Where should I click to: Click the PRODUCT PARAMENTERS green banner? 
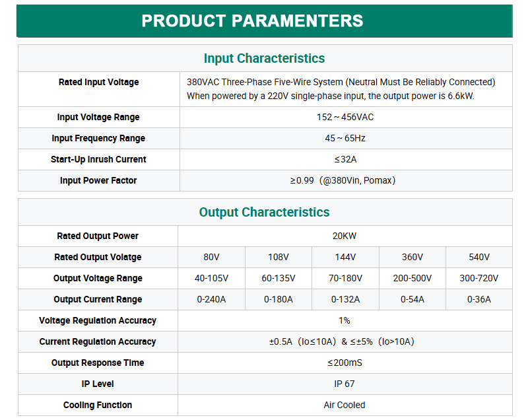tap(265, 21)
